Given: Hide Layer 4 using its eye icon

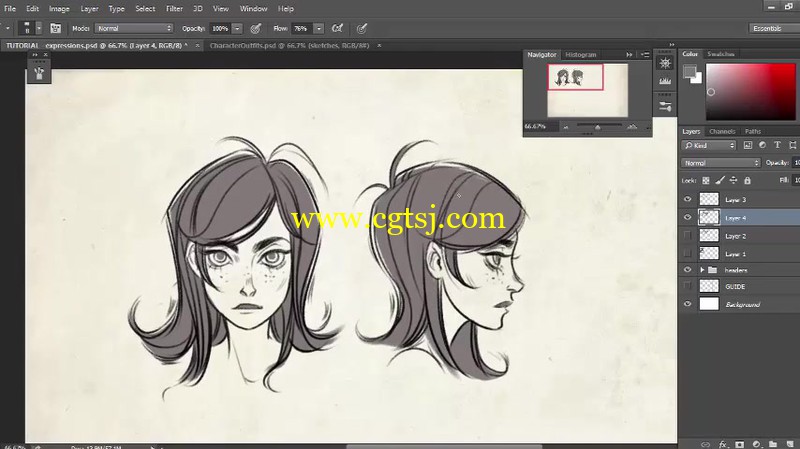Looking at the screenshot, I should pyautogui.click(x=687, y=217).
